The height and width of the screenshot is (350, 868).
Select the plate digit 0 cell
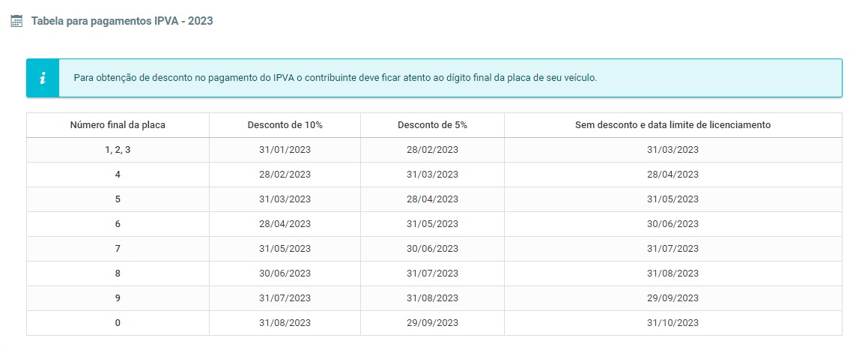(x=118, y=323)
